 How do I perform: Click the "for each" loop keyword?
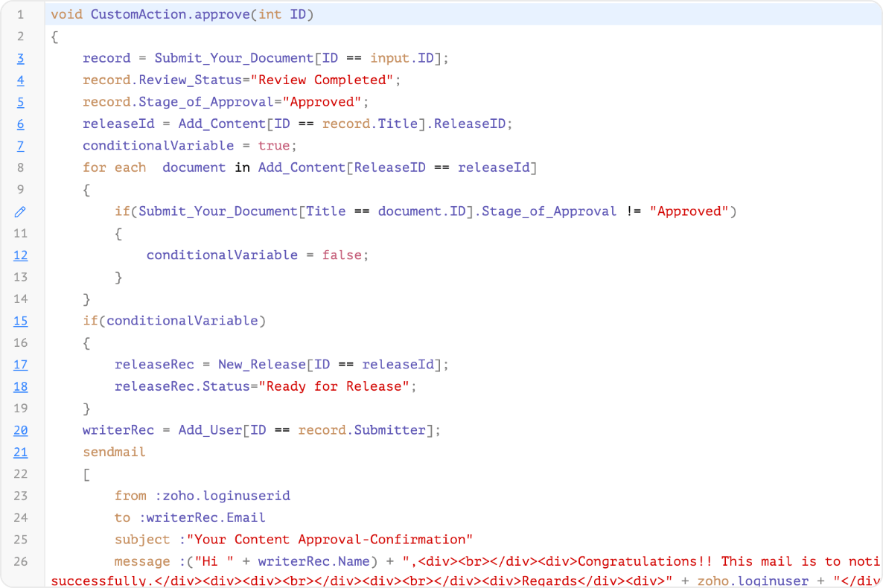point(114,167)
